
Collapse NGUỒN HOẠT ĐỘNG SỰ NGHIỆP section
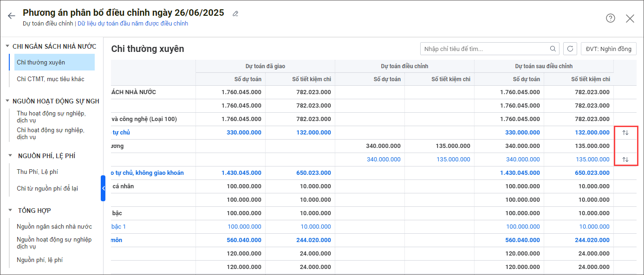click(7, 101)
